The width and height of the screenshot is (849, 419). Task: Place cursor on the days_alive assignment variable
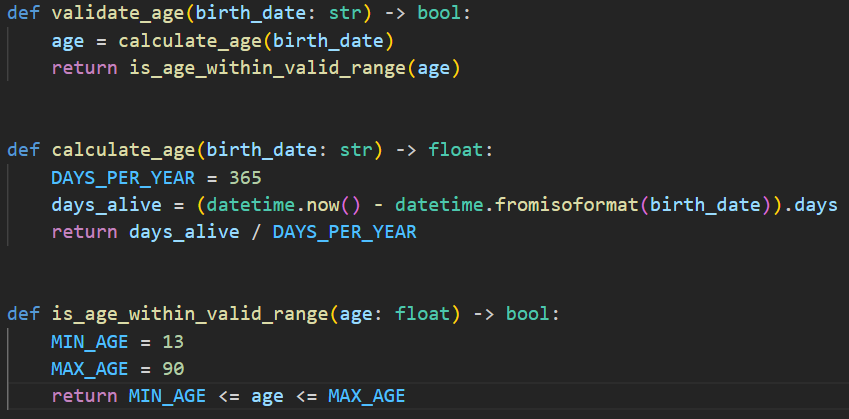click(x=95, y=204)
